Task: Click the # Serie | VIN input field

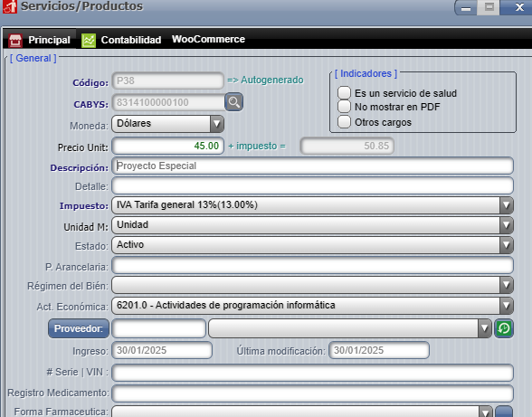Action: pos(312,373)
